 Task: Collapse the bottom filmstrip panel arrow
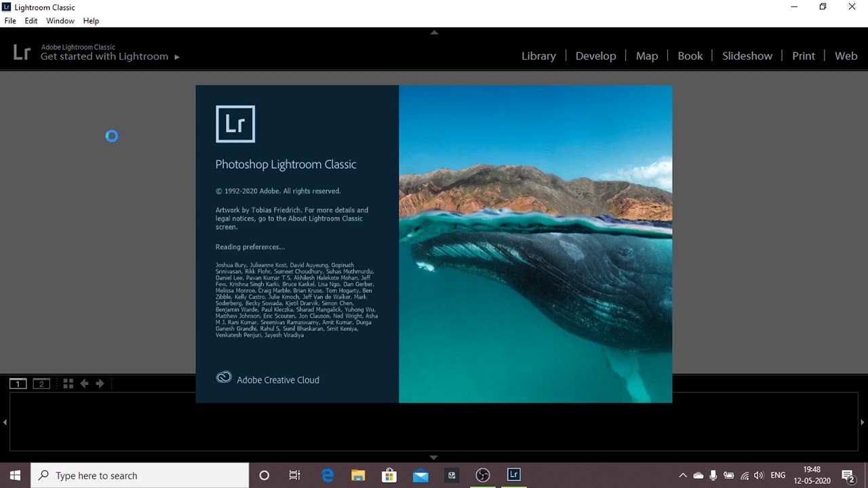pyautogui.click(x=434, y=457)
